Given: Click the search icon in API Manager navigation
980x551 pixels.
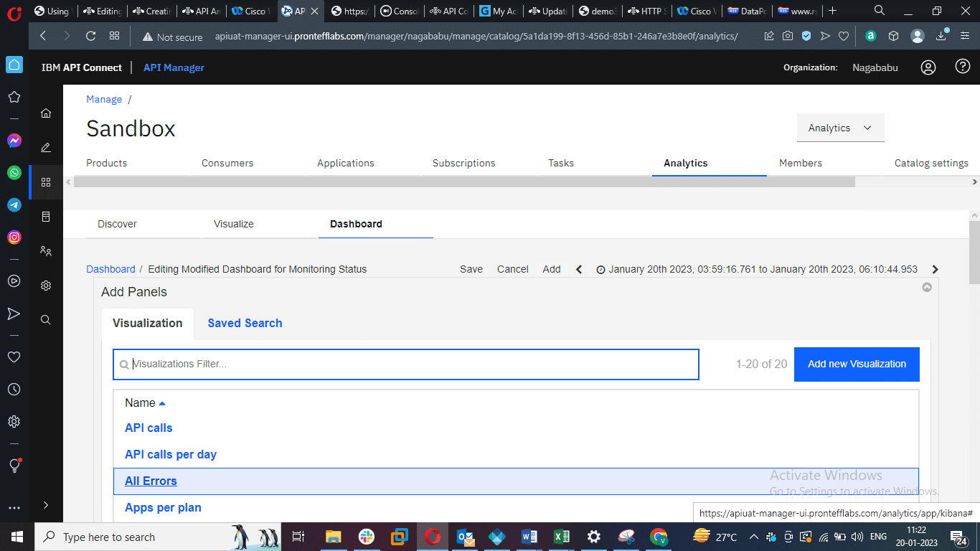Looking at the screenshot, I should click(46, 320).
